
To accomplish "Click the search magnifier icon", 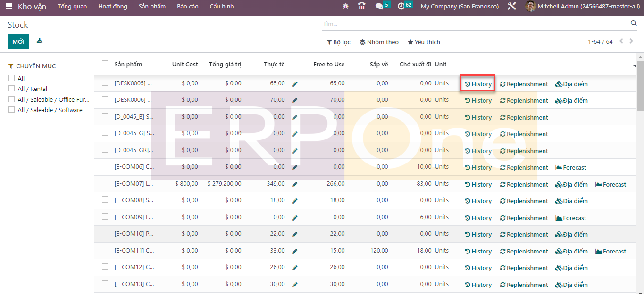I will (634, 24).
